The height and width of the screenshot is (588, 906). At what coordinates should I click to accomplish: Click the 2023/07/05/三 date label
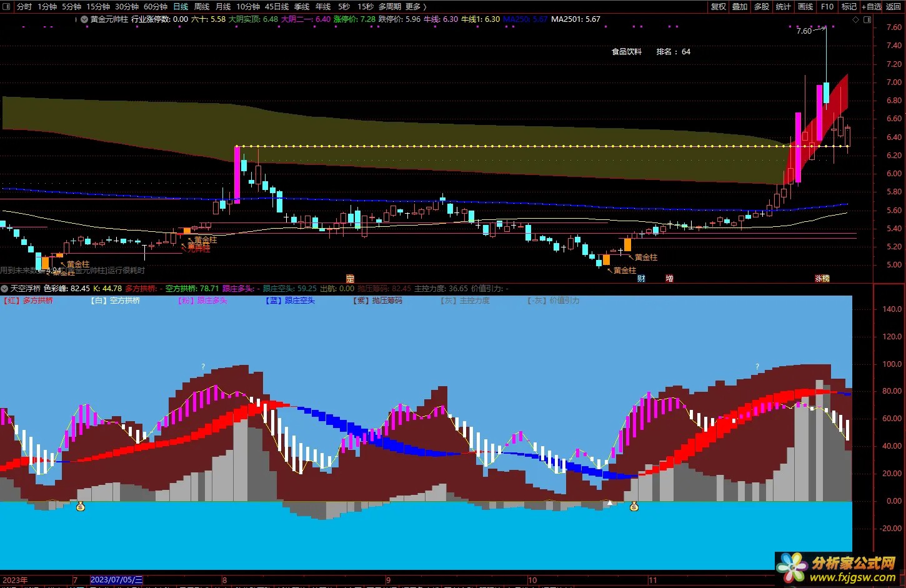pyautogui.click(x=117, y=580)
